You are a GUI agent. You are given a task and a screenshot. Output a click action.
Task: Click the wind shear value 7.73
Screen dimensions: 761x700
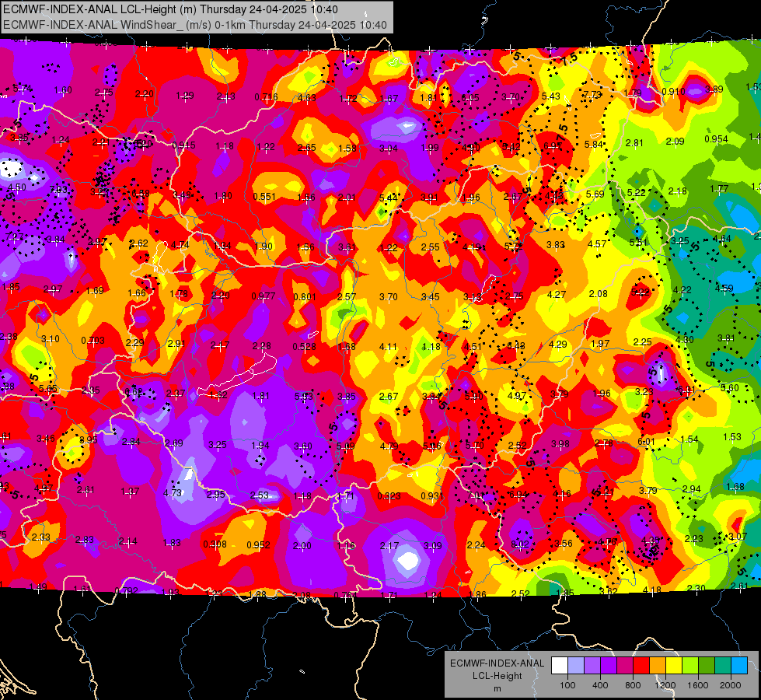[592, 94]
